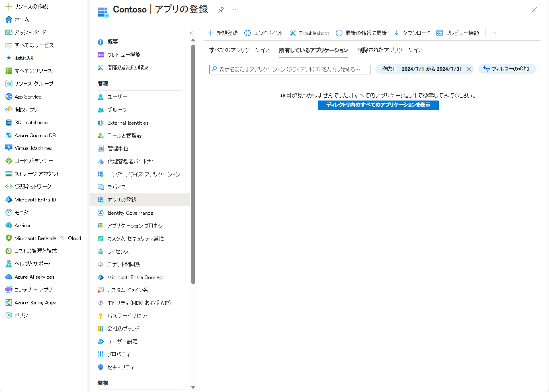Image resolution: width=549 pixels, height=392 pixels.
Task: Open the title ellipsis more options
Action: (x=234, y=9)
